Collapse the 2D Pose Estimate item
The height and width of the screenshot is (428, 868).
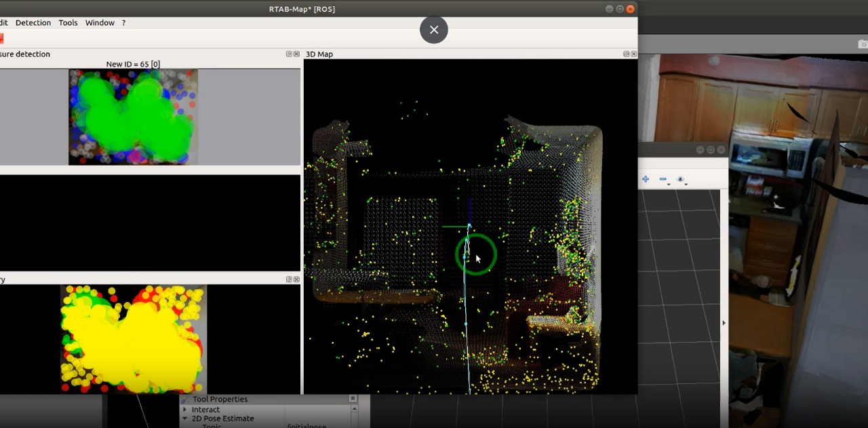185,419
